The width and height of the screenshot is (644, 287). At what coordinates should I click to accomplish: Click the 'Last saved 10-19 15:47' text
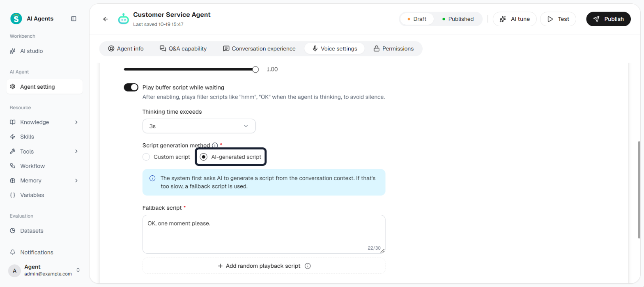point(158,24)
